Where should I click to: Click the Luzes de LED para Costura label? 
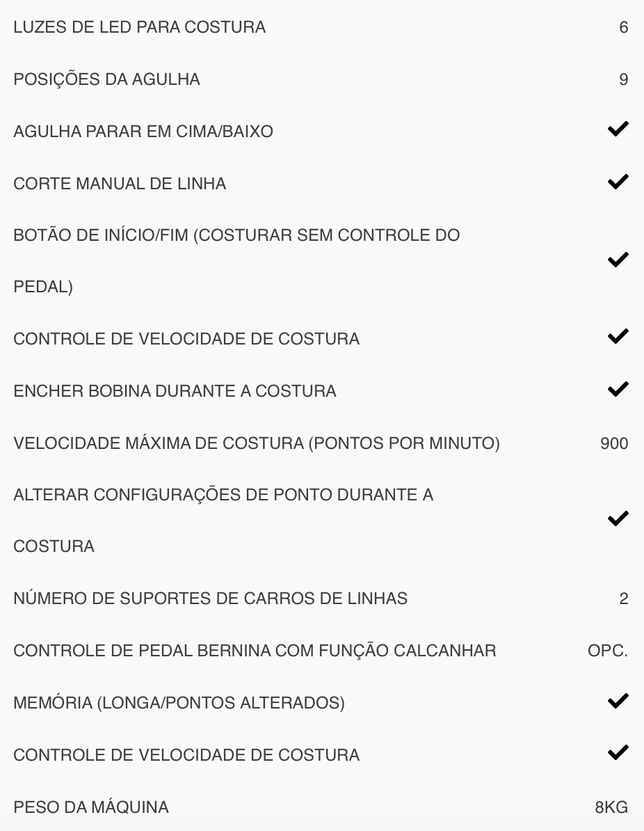click(x=139, y=28)
